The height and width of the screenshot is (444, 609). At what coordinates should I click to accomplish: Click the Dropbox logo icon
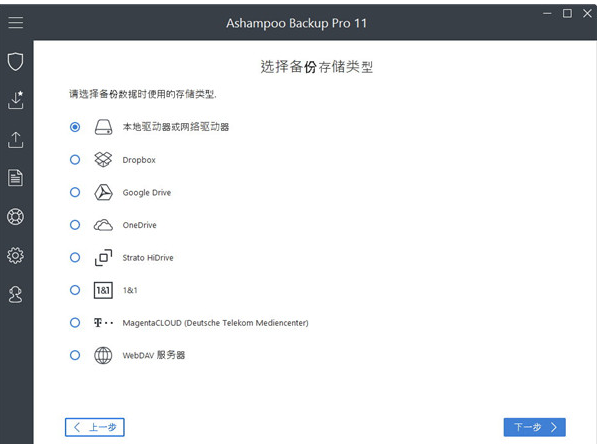(x=103, y=160)
